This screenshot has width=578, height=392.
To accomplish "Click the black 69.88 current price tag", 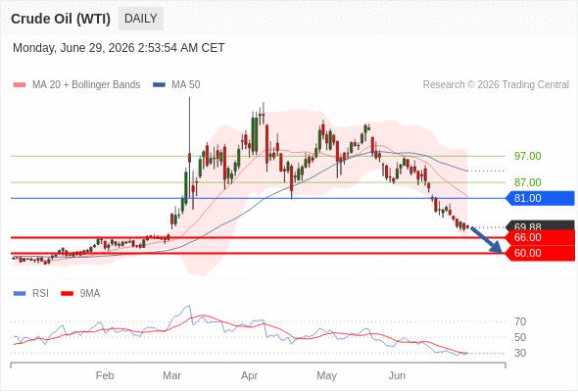I will (540, 225).
